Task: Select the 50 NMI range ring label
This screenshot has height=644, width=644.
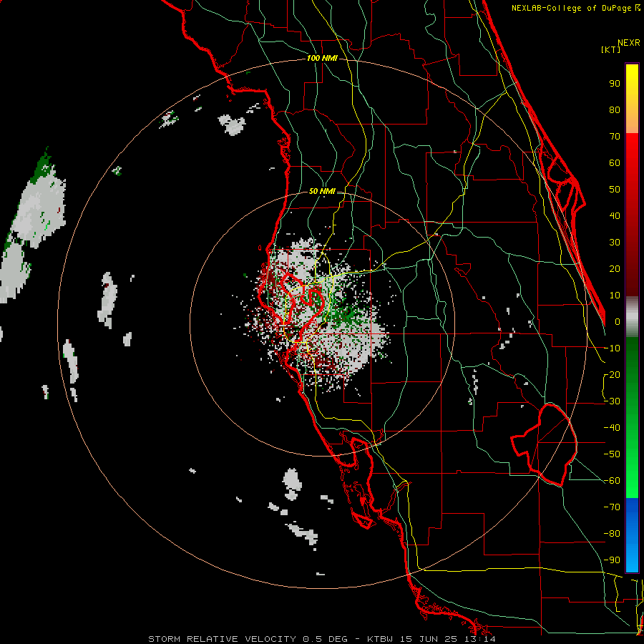Action: click(x=322, y=191)
